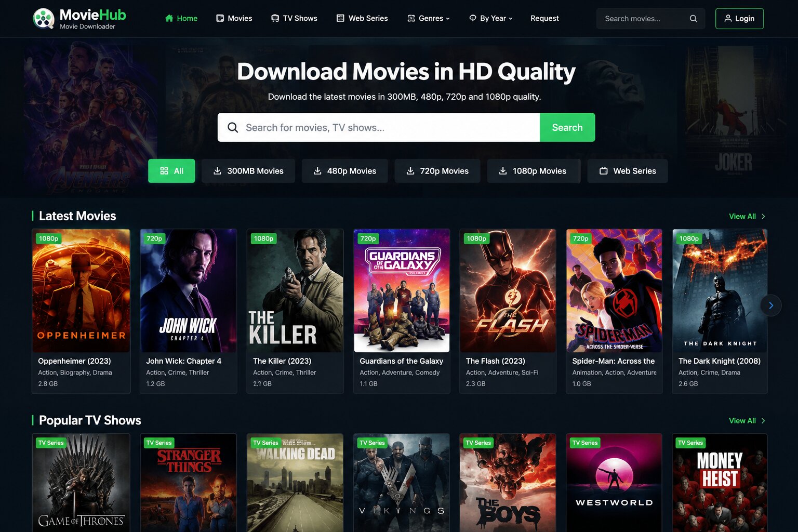This screenshot has height=532, width=798.
Task: Click 'Action, Biography, Drama' genre text
Action: (x=75, y=373)
